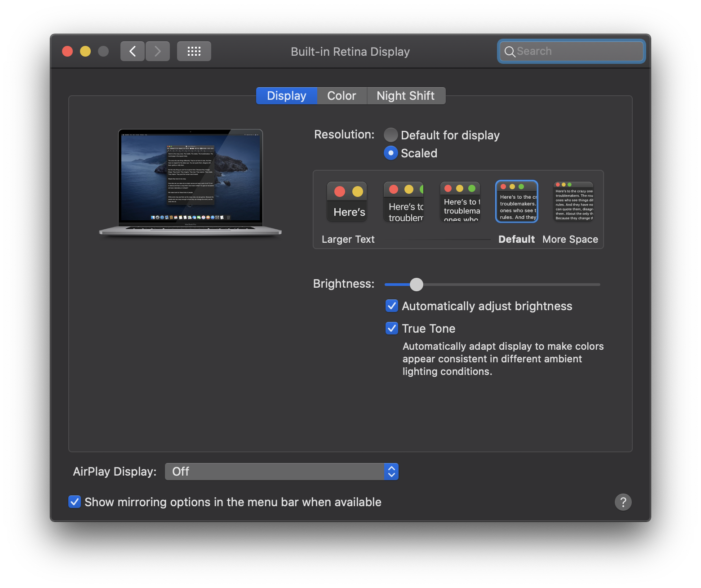Toggle Automatically adjust brightness checkbox

click(x=392, y=306)
